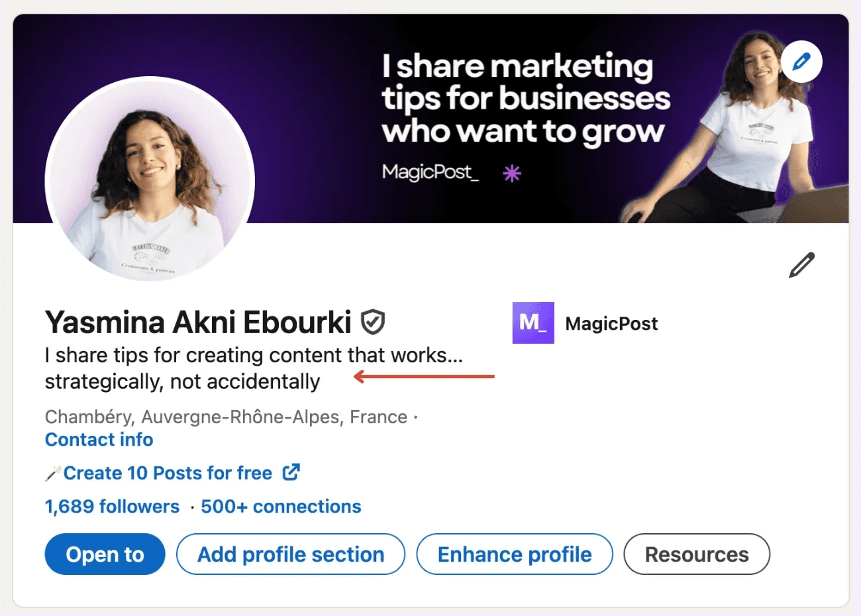The image size is (861, 616).
Task: Click the magic wand icon beside Create 10 Posts
Action: coord(52,473)
